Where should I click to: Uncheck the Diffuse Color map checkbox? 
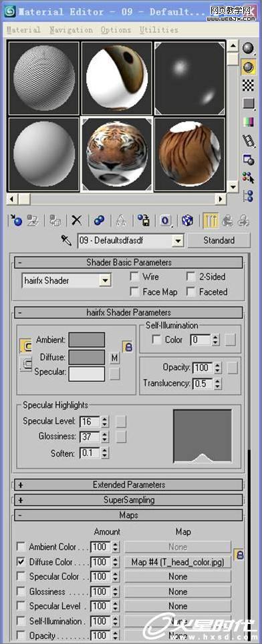pyautogui.click(x=21, y=561)
